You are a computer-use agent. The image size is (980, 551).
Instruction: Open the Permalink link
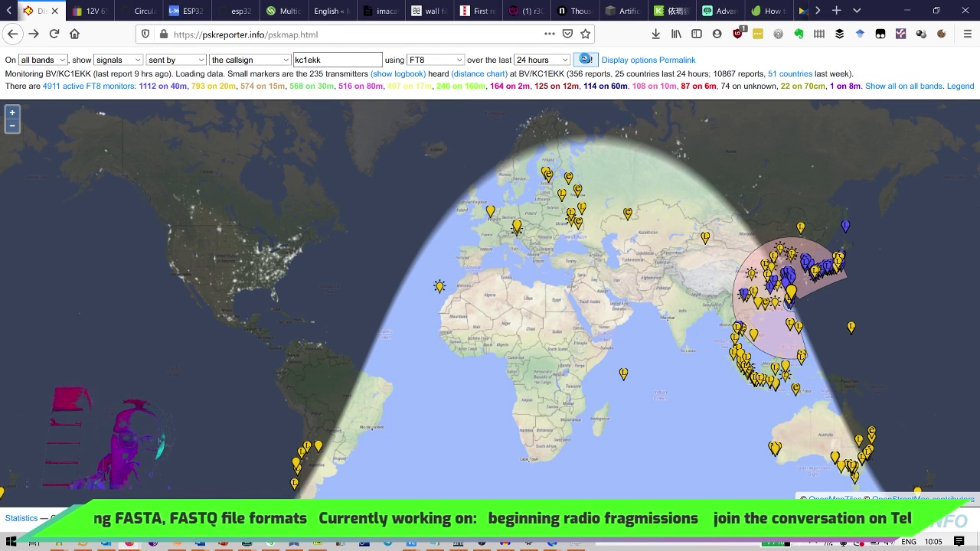678,60
